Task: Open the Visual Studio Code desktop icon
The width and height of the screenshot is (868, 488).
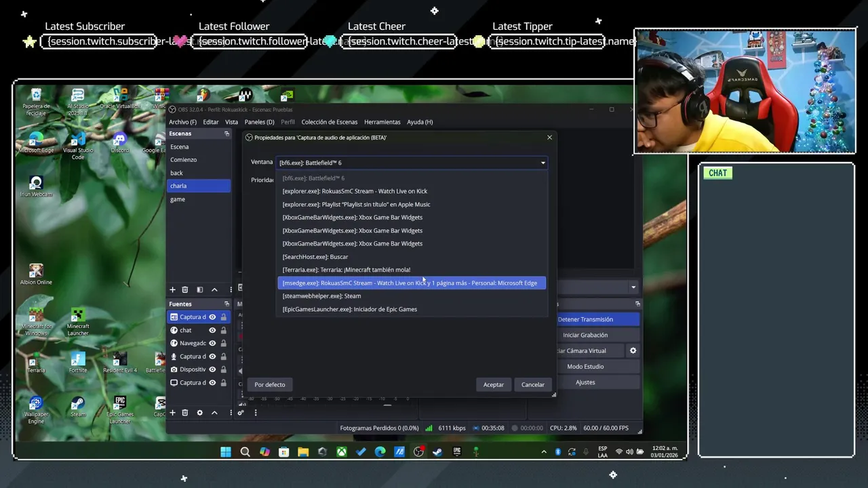Action: [x=78, y=145]
